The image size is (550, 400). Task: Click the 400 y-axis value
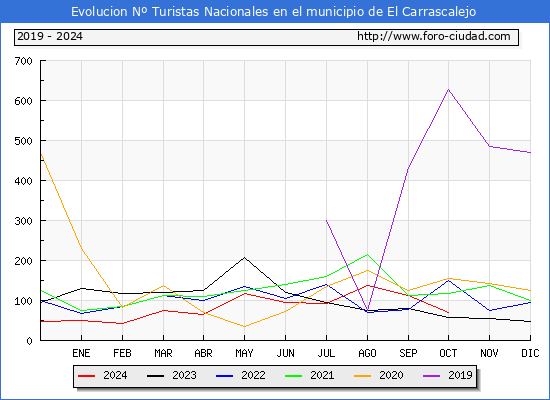pyautogui.click(x=24, y=181)
